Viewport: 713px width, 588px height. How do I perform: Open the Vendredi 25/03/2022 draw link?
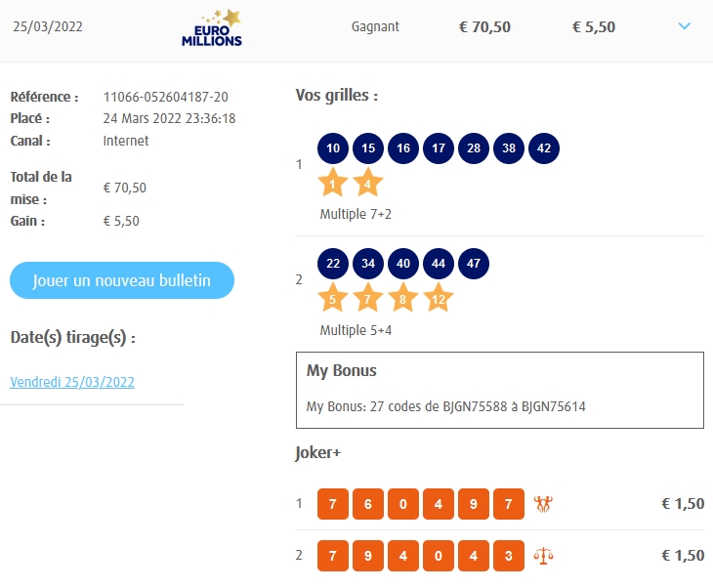coord(72,382)
